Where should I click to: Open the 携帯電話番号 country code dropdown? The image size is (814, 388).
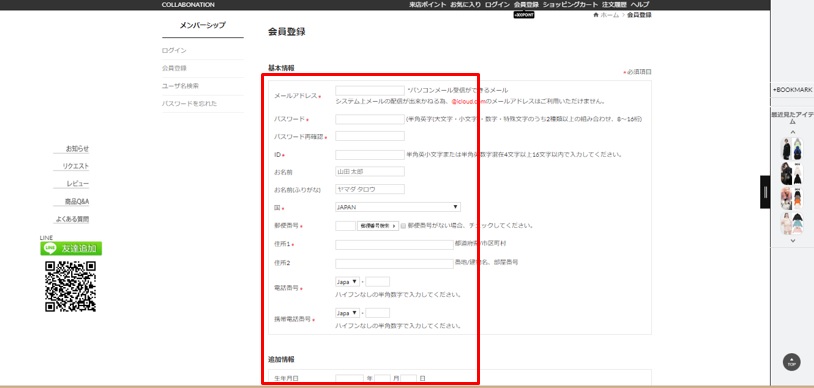click(347, 313)
